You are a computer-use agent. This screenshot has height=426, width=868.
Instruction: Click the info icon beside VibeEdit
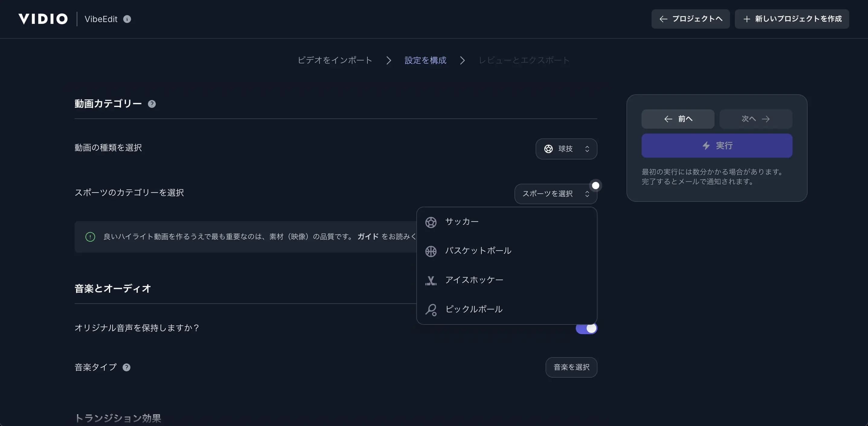click(x=127, y=19)
